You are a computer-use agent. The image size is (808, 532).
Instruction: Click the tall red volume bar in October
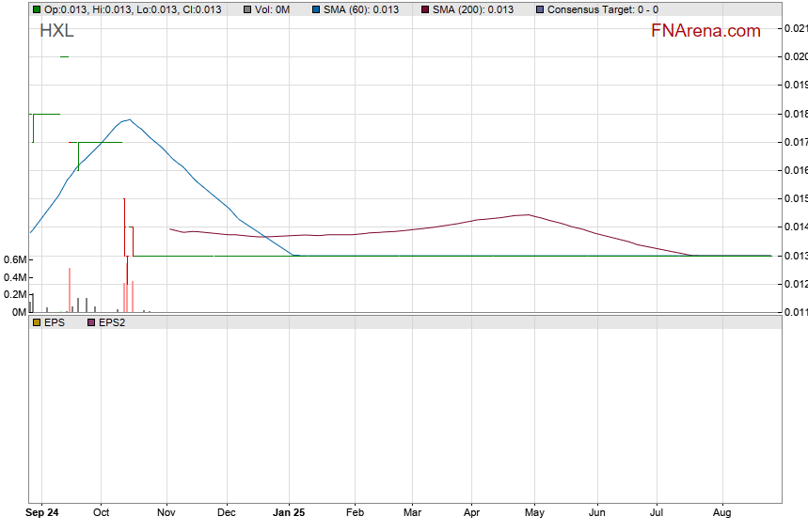[x=125, y=254]
